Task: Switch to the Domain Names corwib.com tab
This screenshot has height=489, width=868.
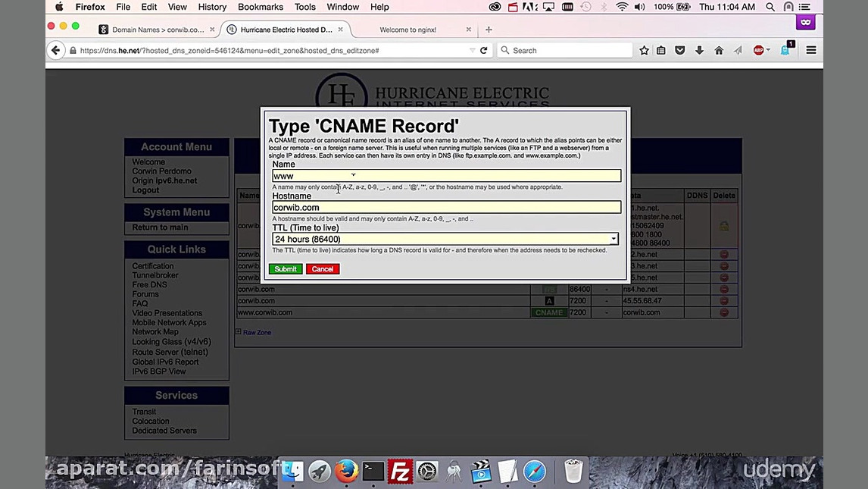Action: click(158, 30)
